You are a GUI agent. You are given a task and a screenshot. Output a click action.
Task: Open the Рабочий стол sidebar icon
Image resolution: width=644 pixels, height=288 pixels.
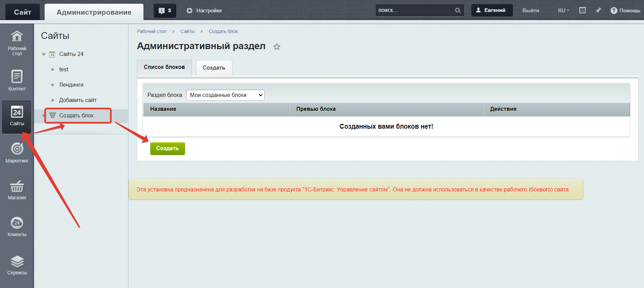(x=17, y=43)
